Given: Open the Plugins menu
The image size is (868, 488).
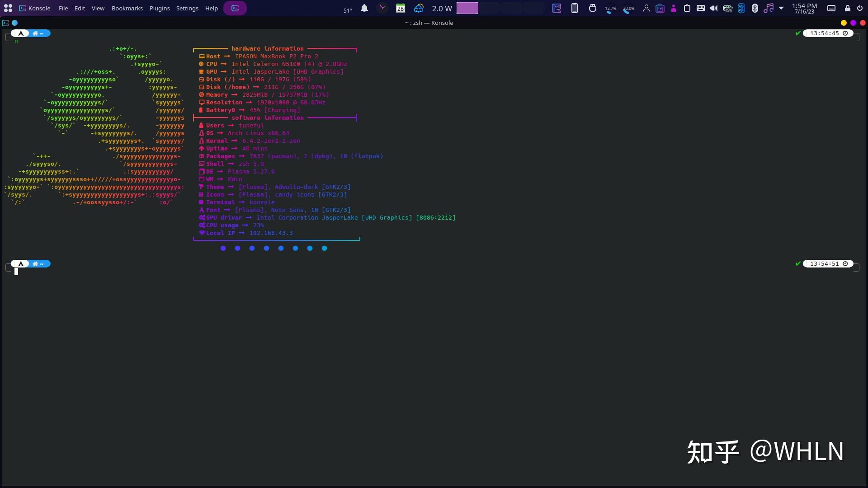Looking at the screenshot, I should (x=160, y=8).
